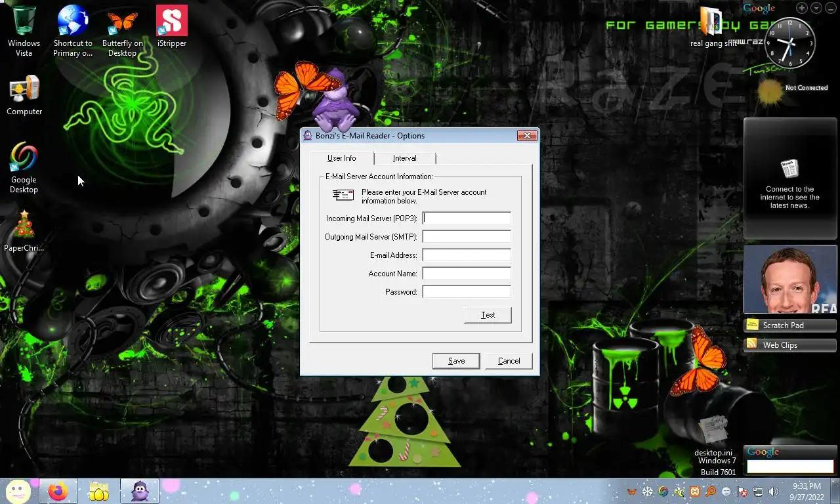This screenshot has height=504, width=840.
Task: Click the Bonzi icon in the dialog title bar
Action: coord(307,136)
